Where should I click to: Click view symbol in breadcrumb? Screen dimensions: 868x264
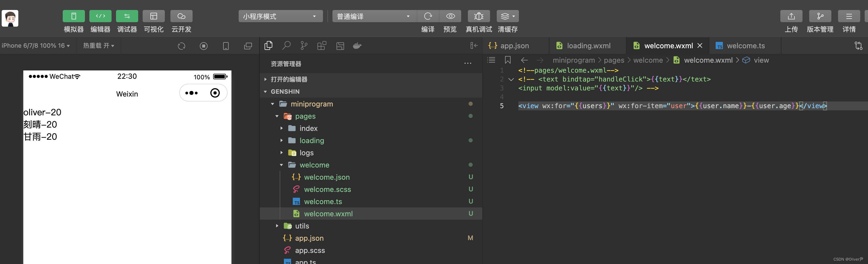pyautogui.click(x=756, y=60)
